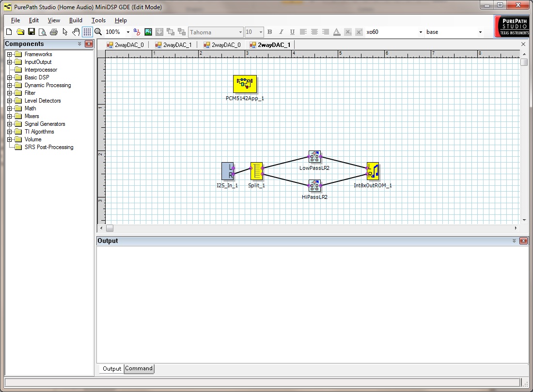The image size is (533, 392).
Task: Select the PCM5142App_1 block
Action: [245, 84]
